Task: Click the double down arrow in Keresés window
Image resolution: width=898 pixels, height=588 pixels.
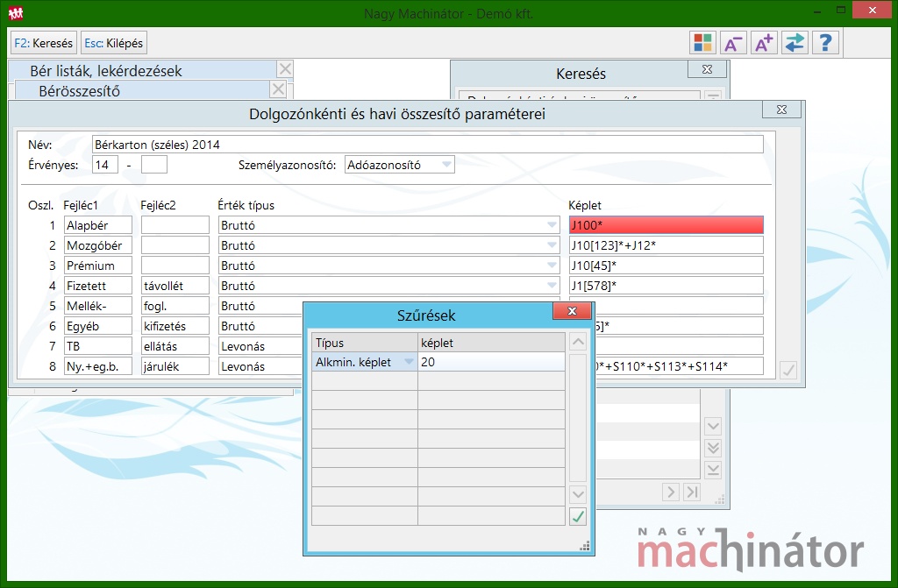Action: click(713, 448)
